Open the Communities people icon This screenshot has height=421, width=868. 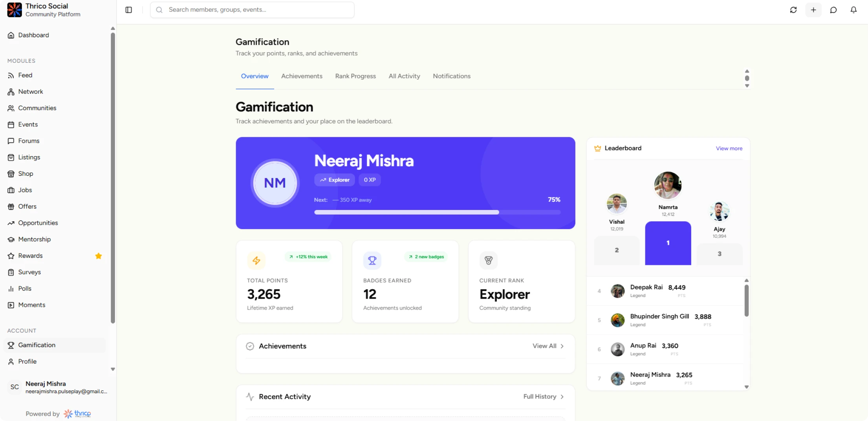coord(11,108)
